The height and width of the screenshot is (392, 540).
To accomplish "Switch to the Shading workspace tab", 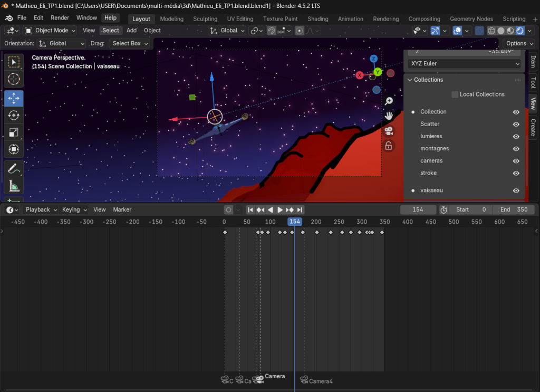I will coord(317,18).
